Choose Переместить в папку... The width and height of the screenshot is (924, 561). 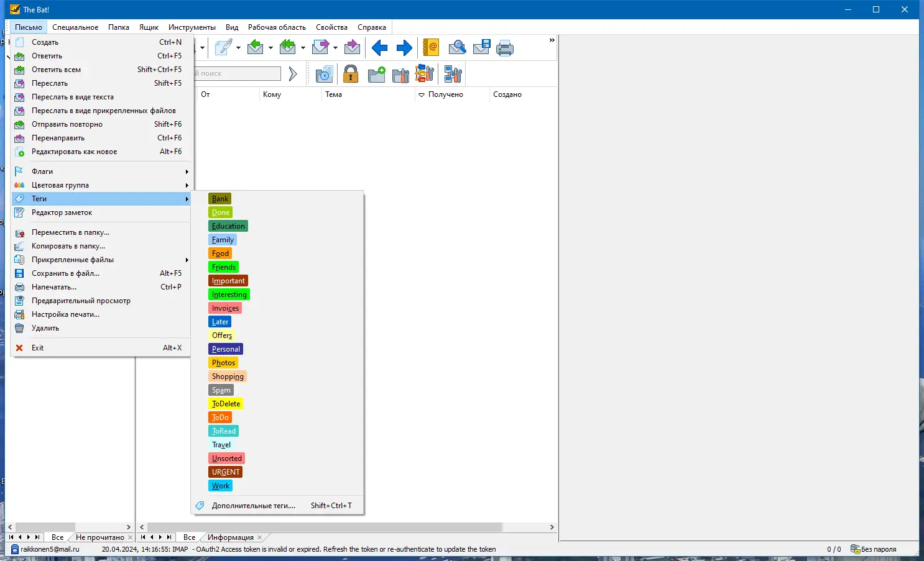[101, 232]
